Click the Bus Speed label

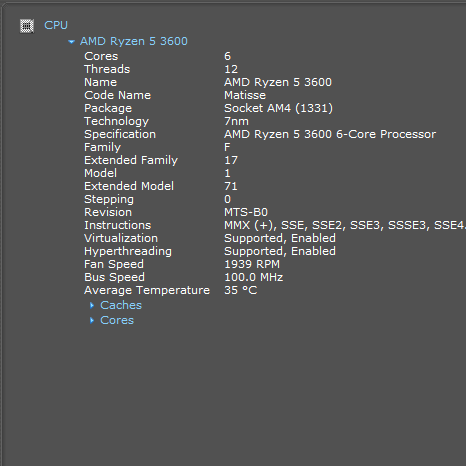click(114, 277)
